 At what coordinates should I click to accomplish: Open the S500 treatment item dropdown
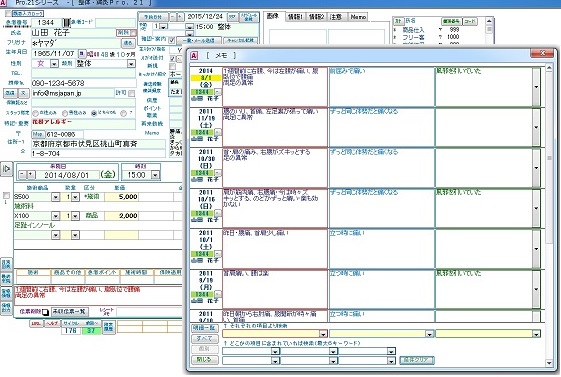pos(55,197)
